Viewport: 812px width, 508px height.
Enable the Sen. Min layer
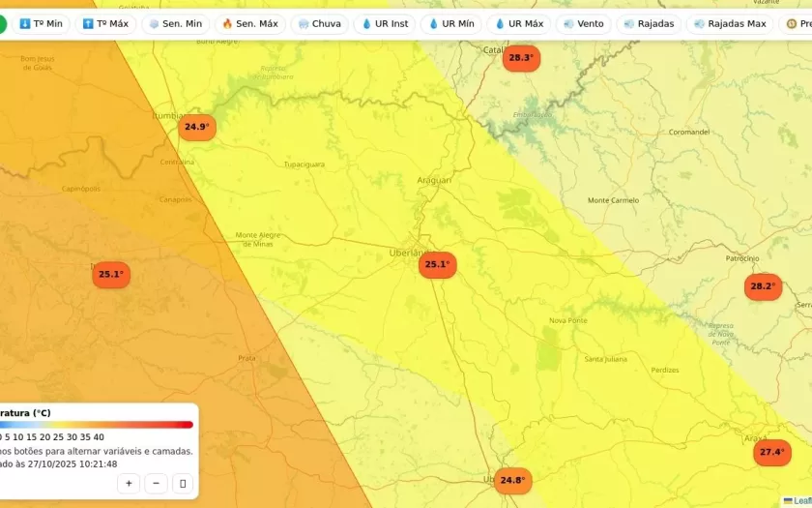174,23
